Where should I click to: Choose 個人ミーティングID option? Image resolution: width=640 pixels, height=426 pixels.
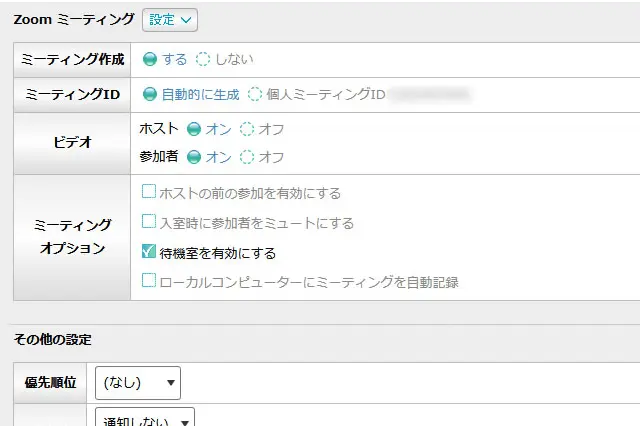255,95
